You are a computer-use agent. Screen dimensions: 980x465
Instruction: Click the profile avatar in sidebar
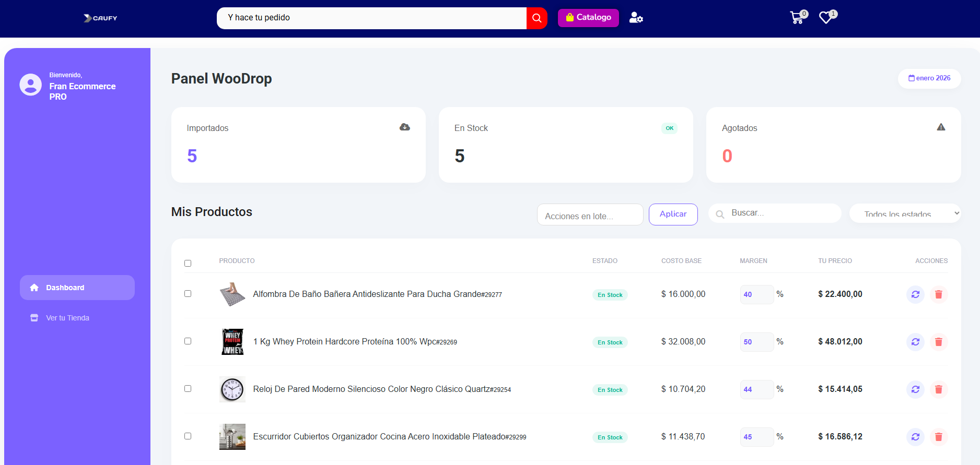coord(30,85)
